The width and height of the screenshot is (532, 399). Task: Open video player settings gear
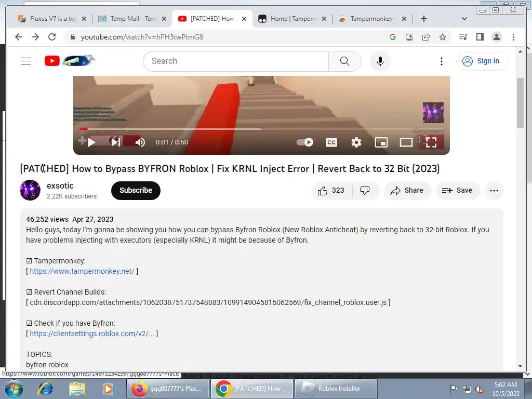(356, 142)
